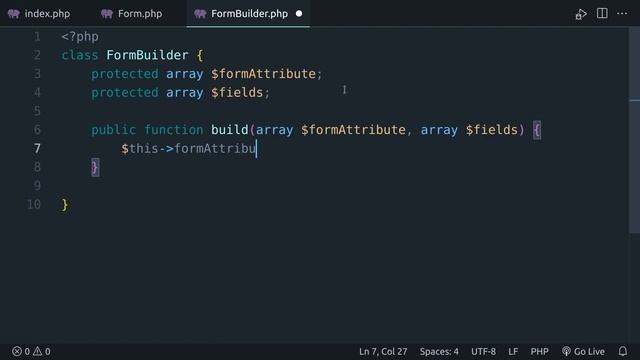Click the class closing brace on line 10
The image size is (640, 360).
pyautogui.click(x=65, y=204)
